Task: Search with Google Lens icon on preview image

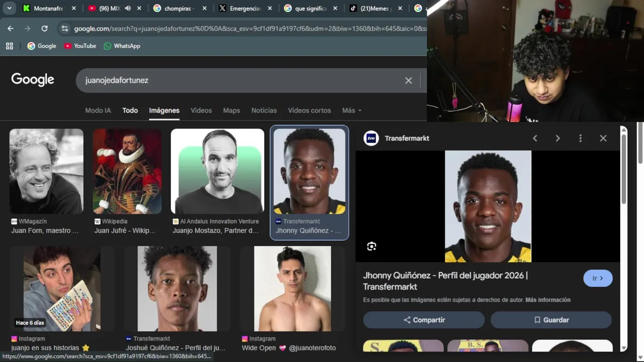Action: 371,246
